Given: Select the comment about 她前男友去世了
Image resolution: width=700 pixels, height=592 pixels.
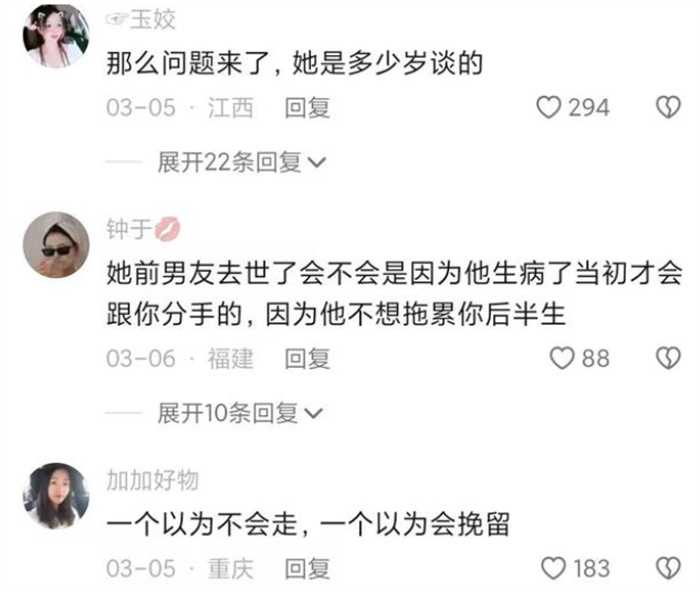Looking at the screenshot, I should pos(394,294).
